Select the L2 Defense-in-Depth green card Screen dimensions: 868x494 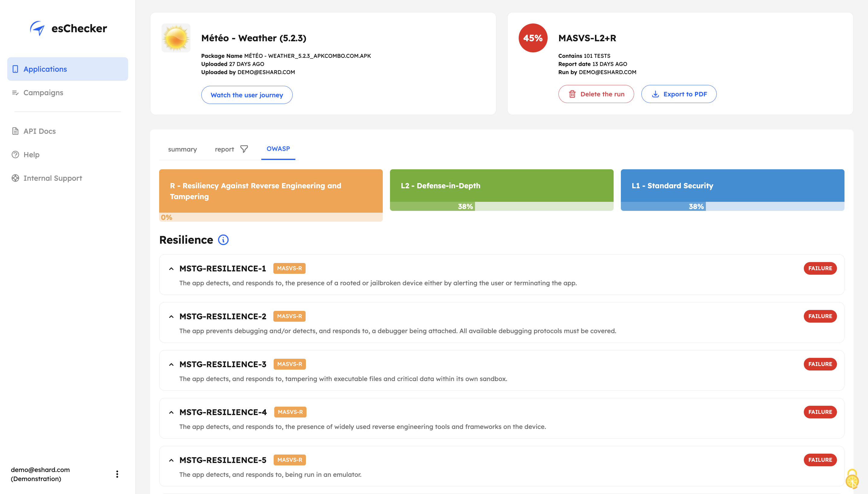click(502, 186)
